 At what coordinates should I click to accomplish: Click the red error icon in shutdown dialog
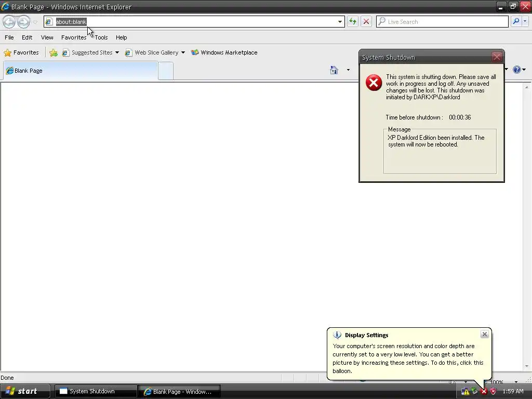[374, 83]
